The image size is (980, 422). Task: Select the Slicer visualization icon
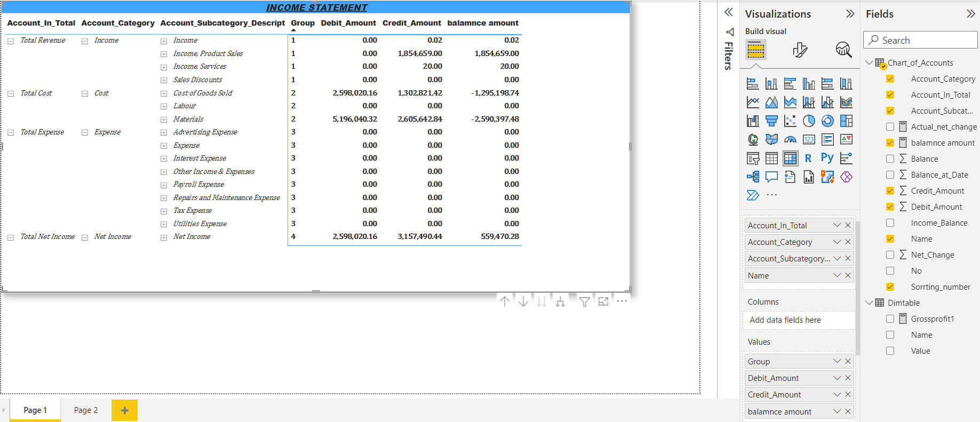pos(753,158)
